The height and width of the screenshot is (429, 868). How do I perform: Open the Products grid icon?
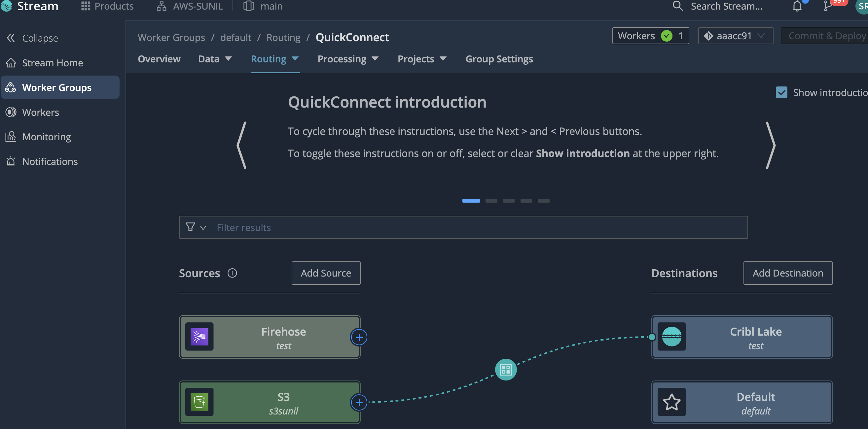[86, 6]
